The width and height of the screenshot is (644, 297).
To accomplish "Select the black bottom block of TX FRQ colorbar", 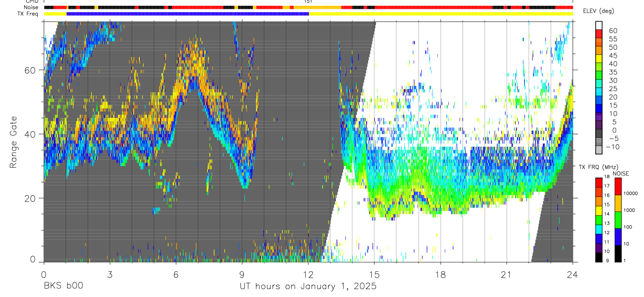I will point(599,257).
